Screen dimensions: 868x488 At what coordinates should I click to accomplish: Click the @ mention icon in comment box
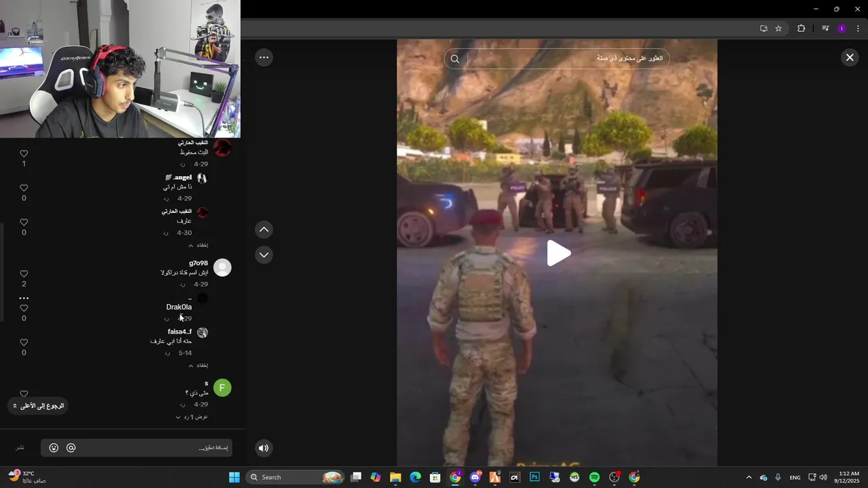[71, 448]
